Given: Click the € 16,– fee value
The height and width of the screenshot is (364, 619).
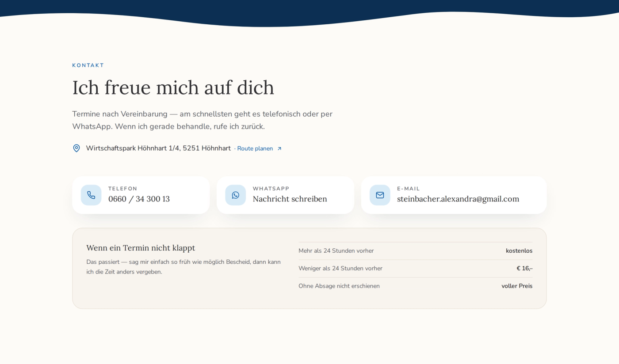Looking at the screenshot, I should [x=524, y=269].
